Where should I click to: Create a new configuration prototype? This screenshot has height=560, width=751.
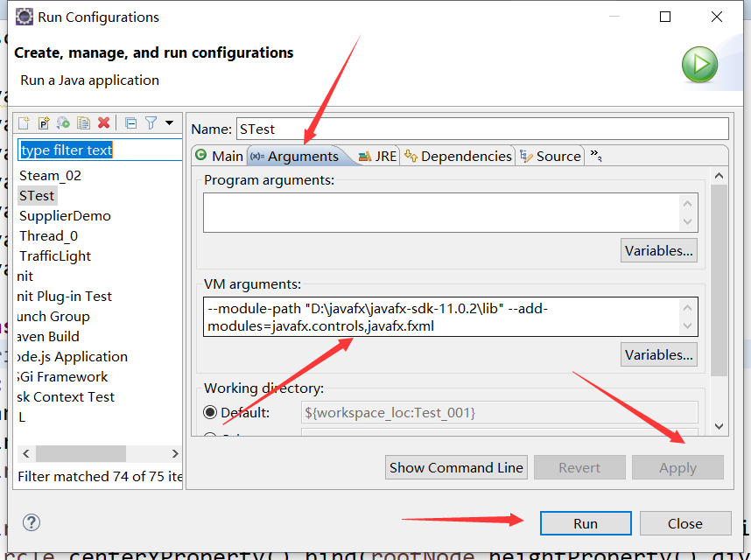pos(44,123)
